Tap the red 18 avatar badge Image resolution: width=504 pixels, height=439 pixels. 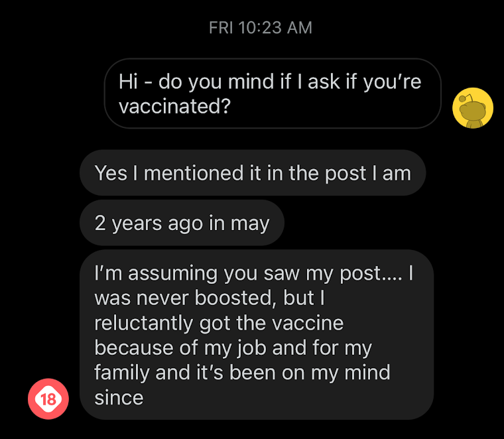[x=48, y=399]
